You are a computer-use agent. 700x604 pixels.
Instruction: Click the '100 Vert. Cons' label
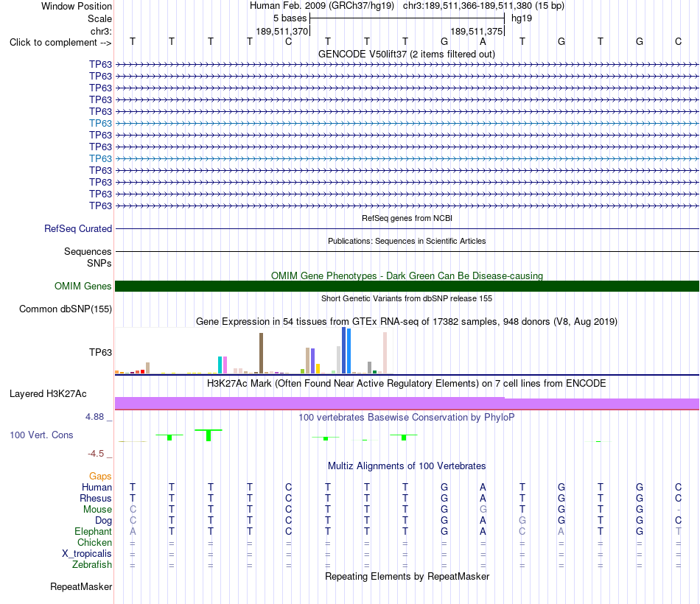[x=41, y=435]
